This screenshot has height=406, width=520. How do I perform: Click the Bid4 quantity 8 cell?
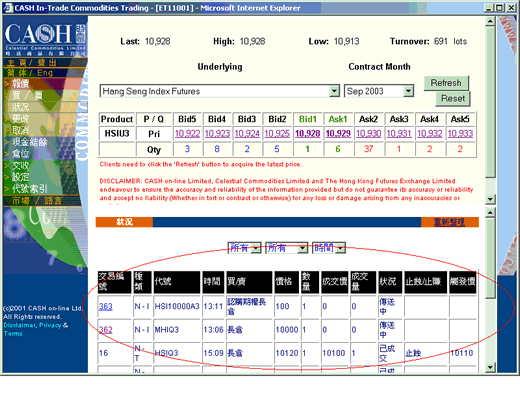(217, 149)
